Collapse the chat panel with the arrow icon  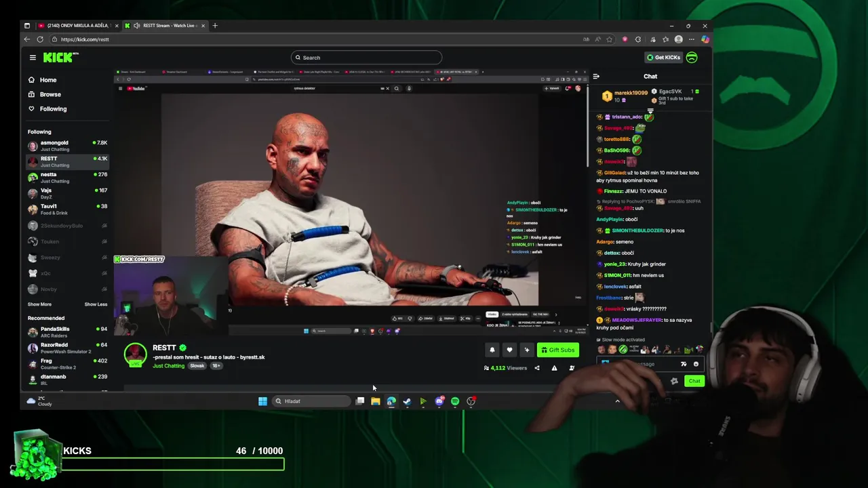tap(596, 77)
